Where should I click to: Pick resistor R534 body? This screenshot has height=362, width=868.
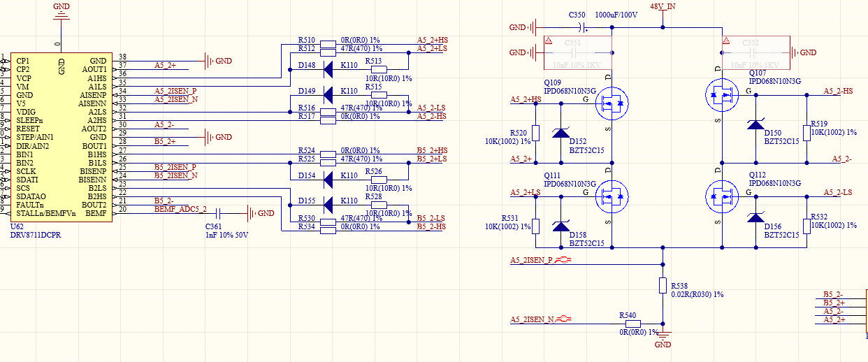click(x=328, y=231)
